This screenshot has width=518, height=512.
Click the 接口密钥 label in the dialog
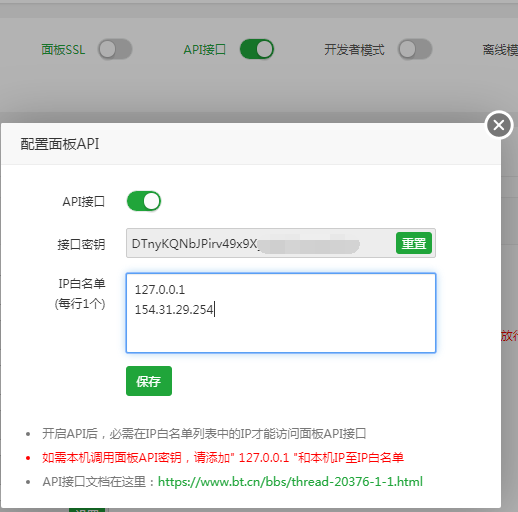[x=81, y=244]
